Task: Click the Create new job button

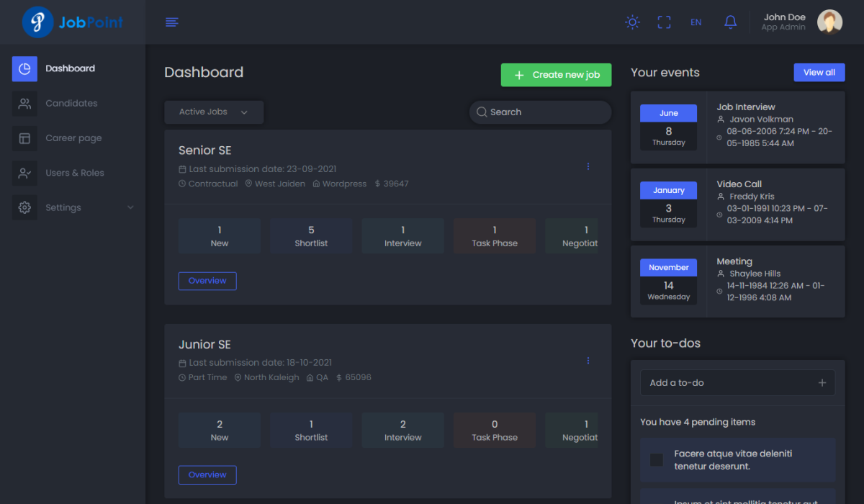Action: [556, 75]
